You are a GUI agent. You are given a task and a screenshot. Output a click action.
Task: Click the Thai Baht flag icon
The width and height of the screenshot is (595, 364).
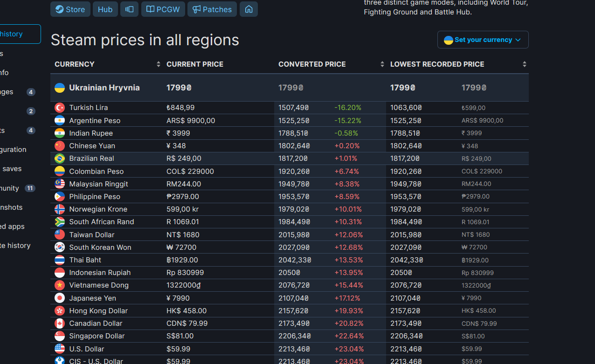pyautogui.click(x=60, y=260)
